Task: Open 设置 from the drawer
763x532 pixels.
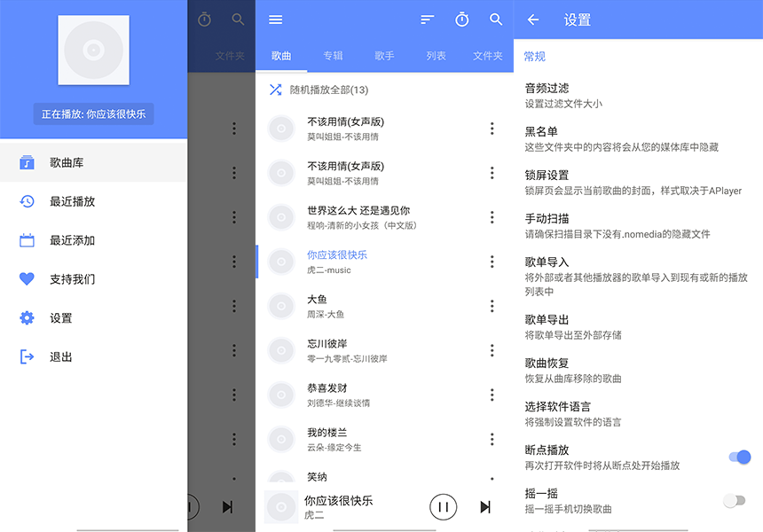Action: 93,318
